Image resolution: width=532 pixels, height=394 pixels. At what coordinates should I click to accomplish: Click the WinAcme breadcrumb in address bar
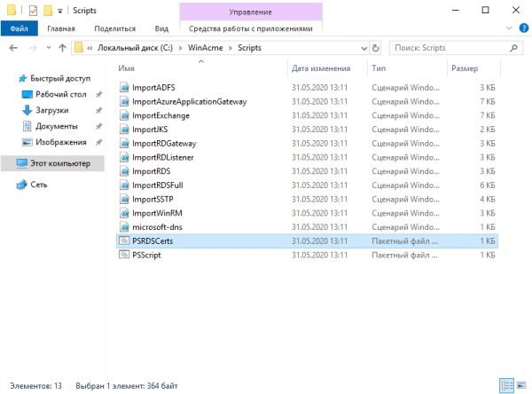pos(207,47)
